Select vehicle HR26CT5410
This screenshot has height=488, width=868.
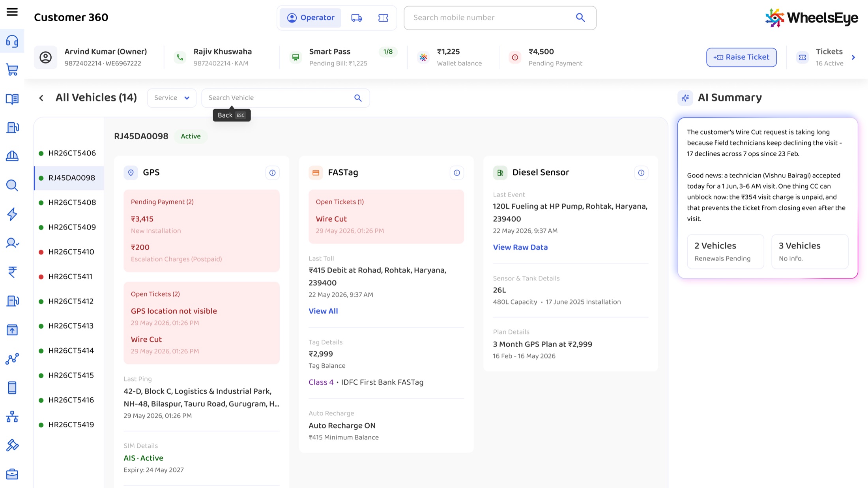(69, 252)
